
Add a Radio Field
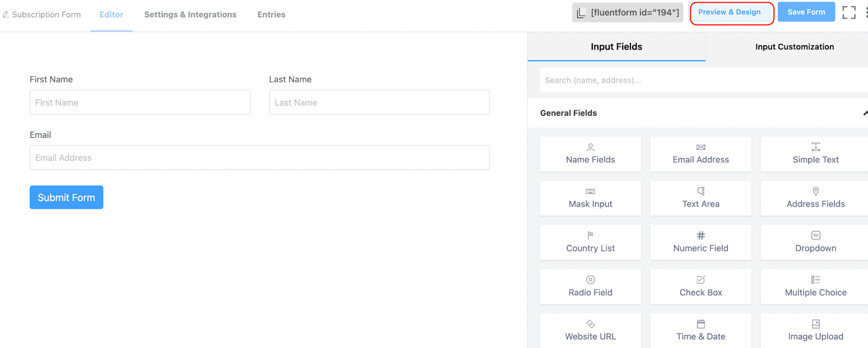pos(590,287)
